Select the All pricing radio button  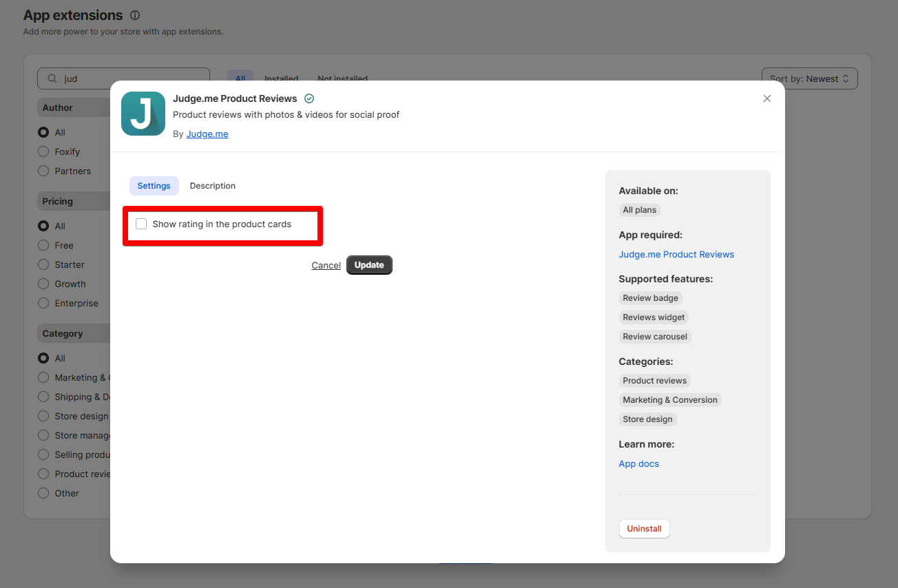point(43,226)
